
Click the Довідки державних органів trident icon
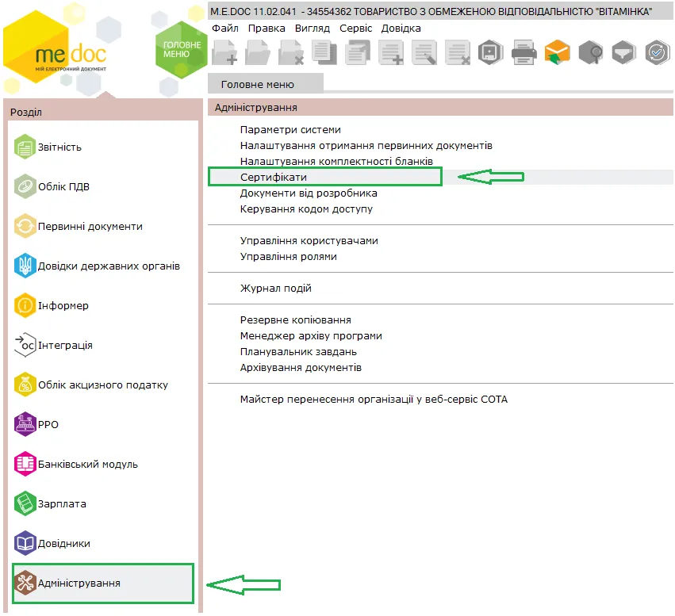pyautogui.click(x=25, y=266)
